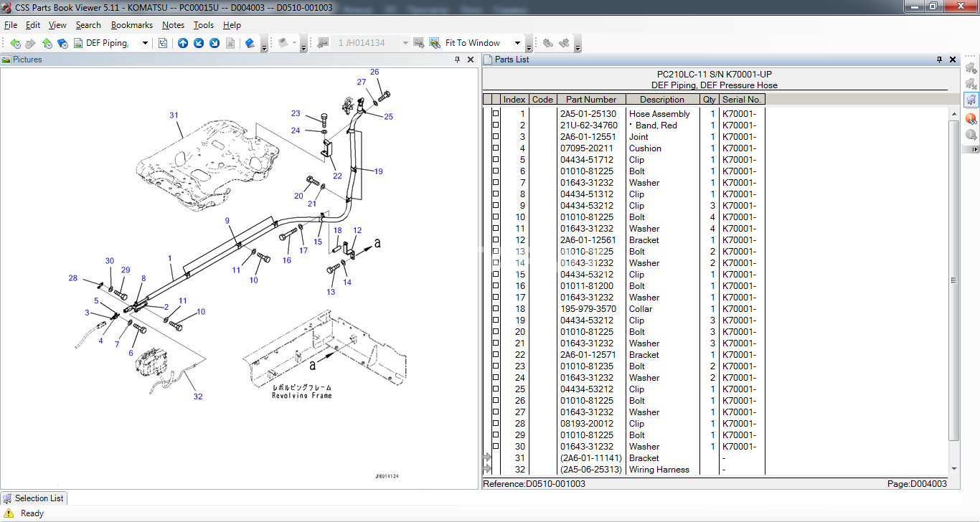This screenshot has width=980, height=522.
Task: Click the red number-one binoculars find icon
Action: tap(971, 118)
